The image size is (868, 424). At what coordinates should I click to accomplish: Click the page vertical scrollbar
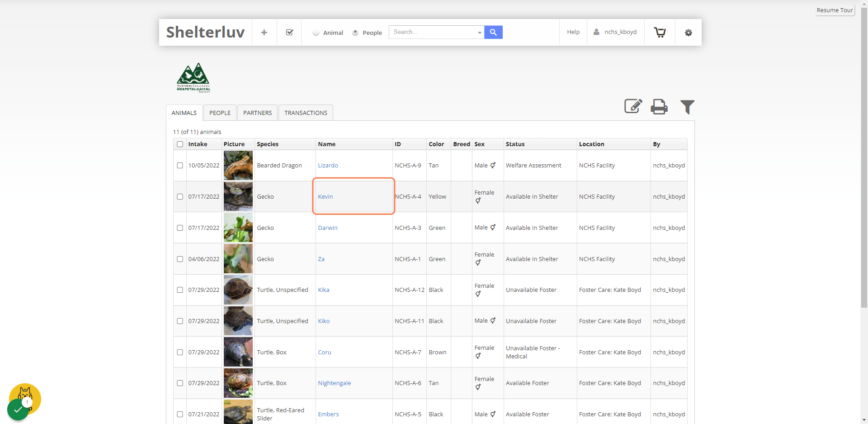864,158
